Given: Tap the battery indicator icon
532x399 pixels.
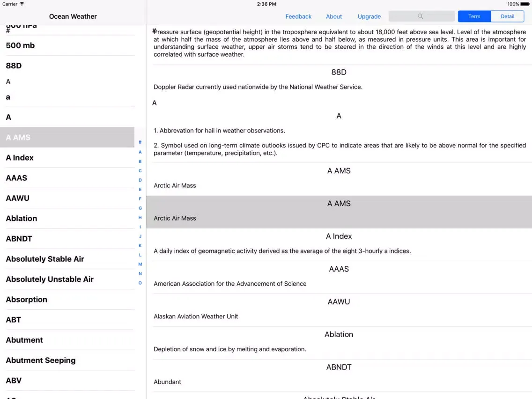Looking at the screenshot, I should [x=525, y=4].
